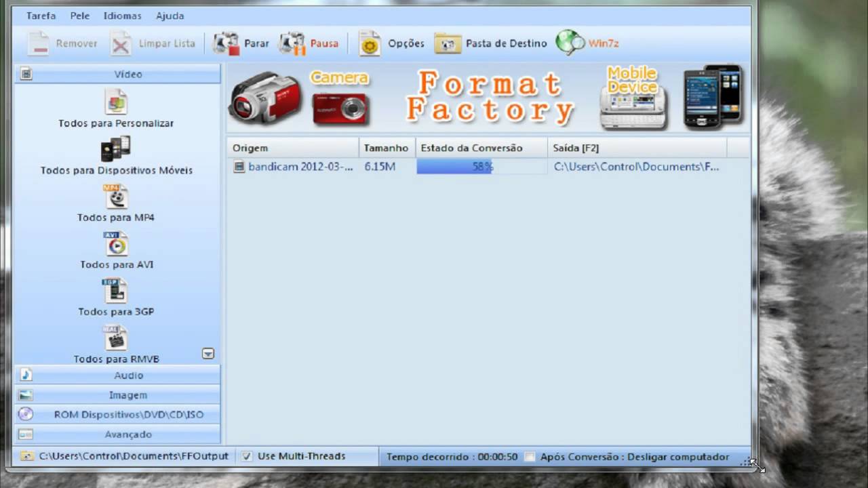Sort by Tamanho column header
This screenshot has width=868, height=488.
point(387,148)
